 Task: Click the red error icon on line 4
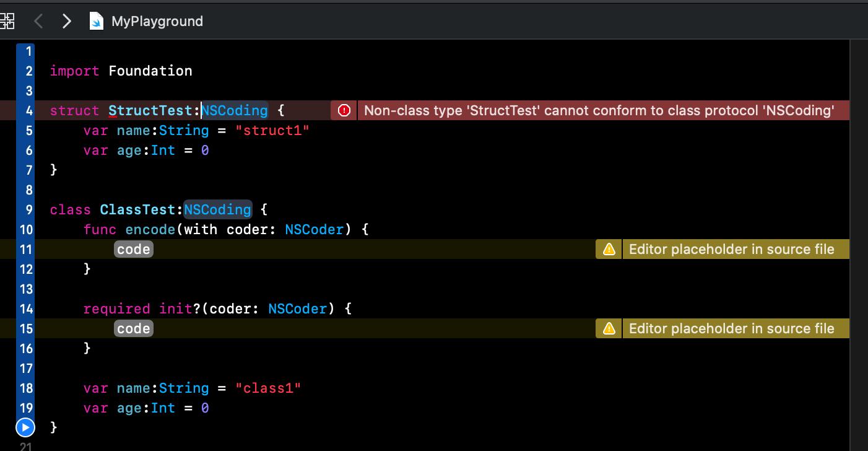click(x=344, y=110)
